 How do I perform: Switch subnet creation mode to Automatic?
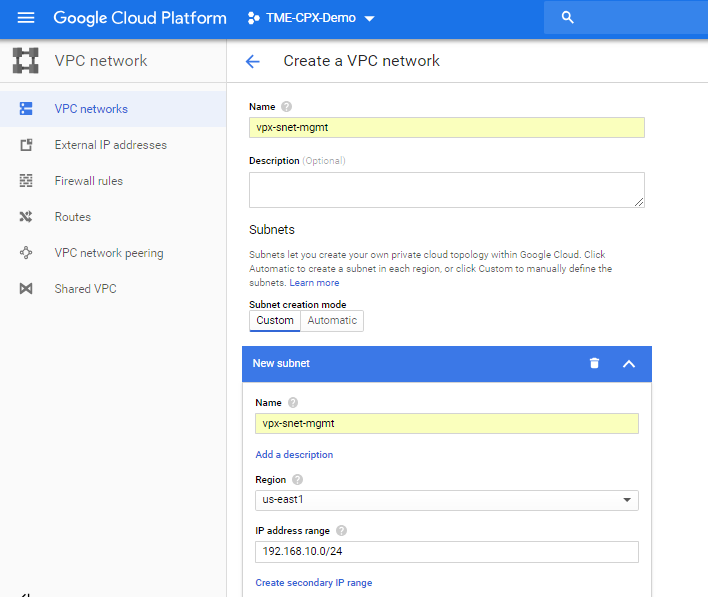(x=332, y=321)
